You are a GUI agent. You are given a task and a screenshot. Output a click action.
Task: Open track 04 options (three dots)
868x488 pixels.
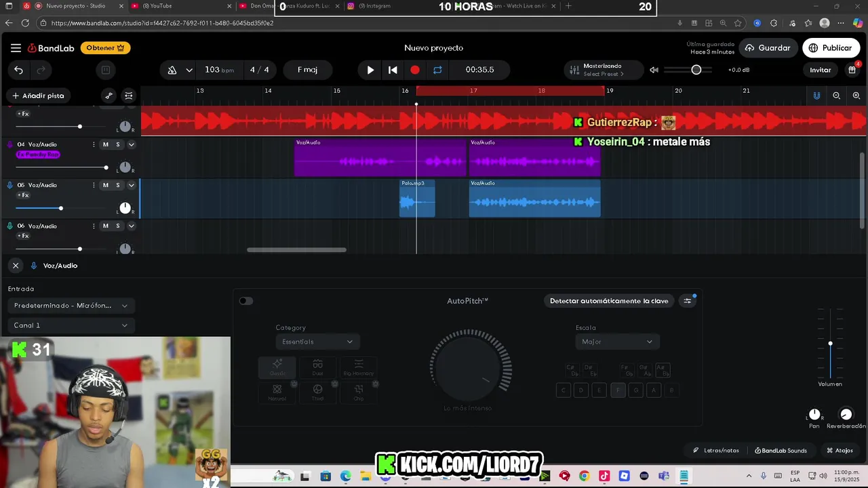[x=93, y=144]
